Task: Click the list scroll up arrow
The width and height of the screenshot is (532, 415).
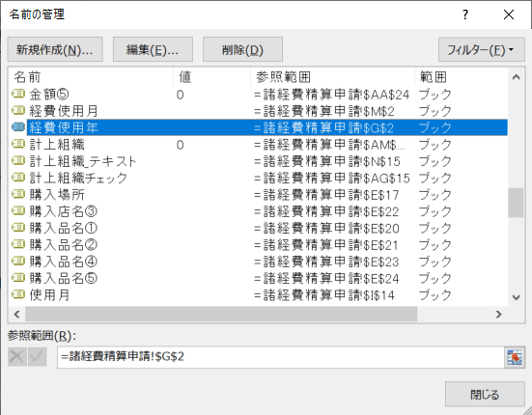Action: pos(517,77)
